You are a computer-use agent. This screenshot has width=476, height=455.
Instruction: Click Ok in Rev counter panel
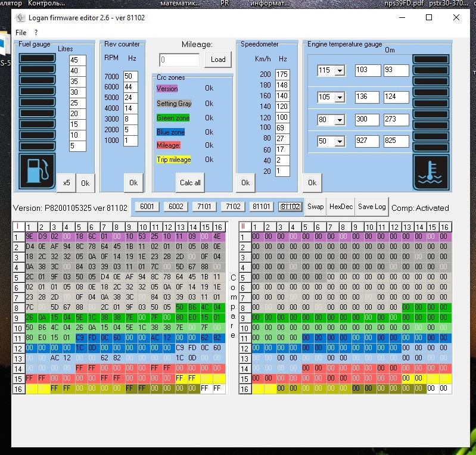[133, 183]
